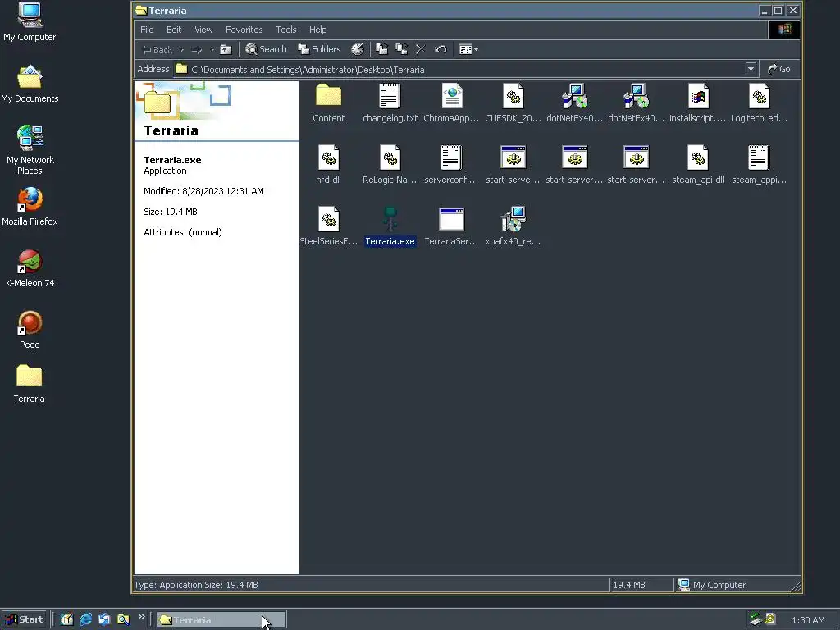
Task: Click Show Desktop Quick Launch icon
Action: [66, 620]
